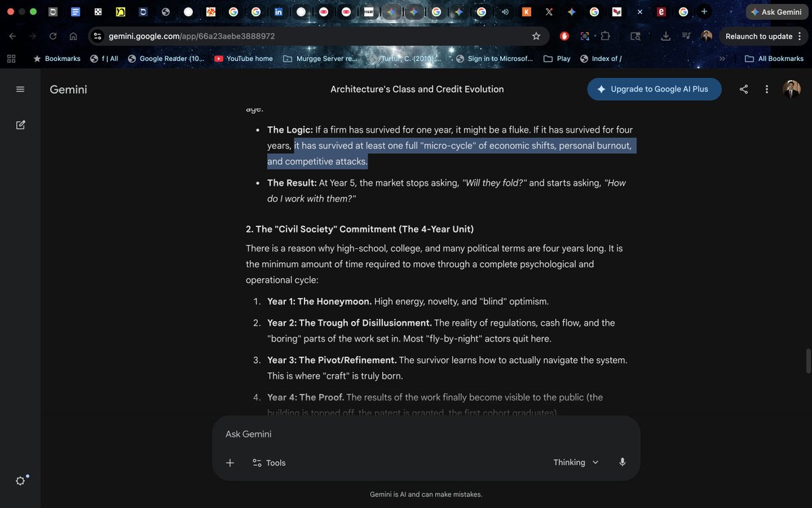812x508 pixels.
Task: Switch to the orange K tab
Action: pyautogui.click(x=526, y=12)
